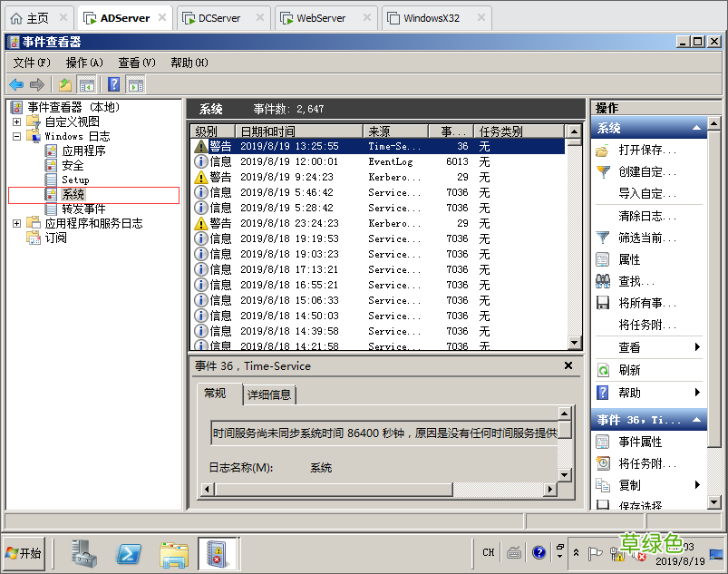Image resolution: width=728 pixels, height=574 pixels.
Task: Collapse the 系统 section in the action pane
Action: click(x=696, y=127)
